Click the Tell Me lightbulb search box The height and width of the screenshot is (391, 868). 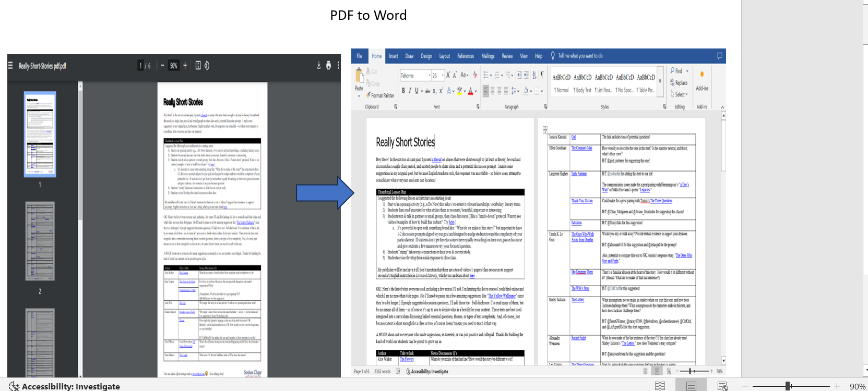click(577, 56)
